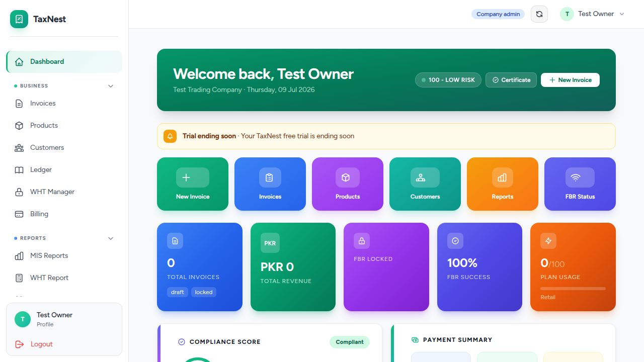Click the 100 - LOW RISK badge
This screenshot has height=362, width=644.
pyautogui.click(x=448, y=80)
